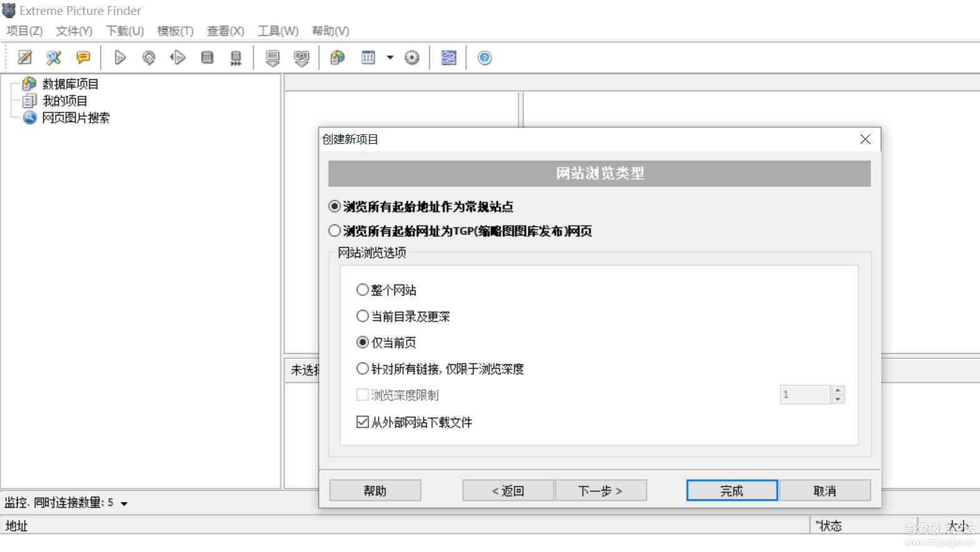This screenshot has width=980, height=552.
Task: Open the 同时连接数量 dropdown arrow
Action: pyautogui.click(x=124, y=504)
